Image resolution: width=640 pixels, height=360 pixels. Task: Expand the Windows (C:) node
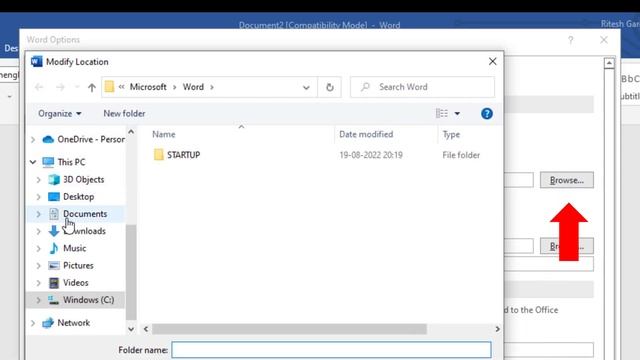(x=39, y=300)
